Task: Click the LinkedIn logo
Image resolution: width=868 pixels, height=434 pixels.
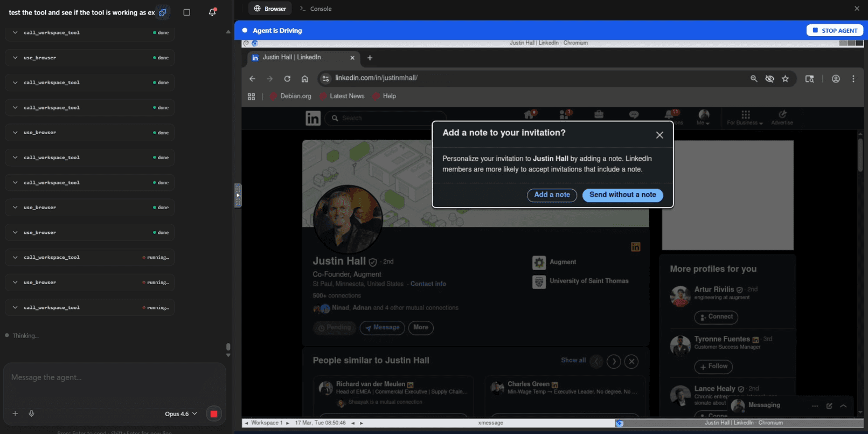Action: (313, 118)
